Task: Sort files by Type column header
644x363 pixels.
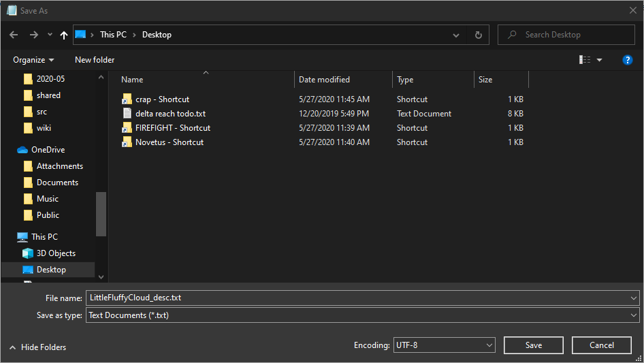Action: 405,80
